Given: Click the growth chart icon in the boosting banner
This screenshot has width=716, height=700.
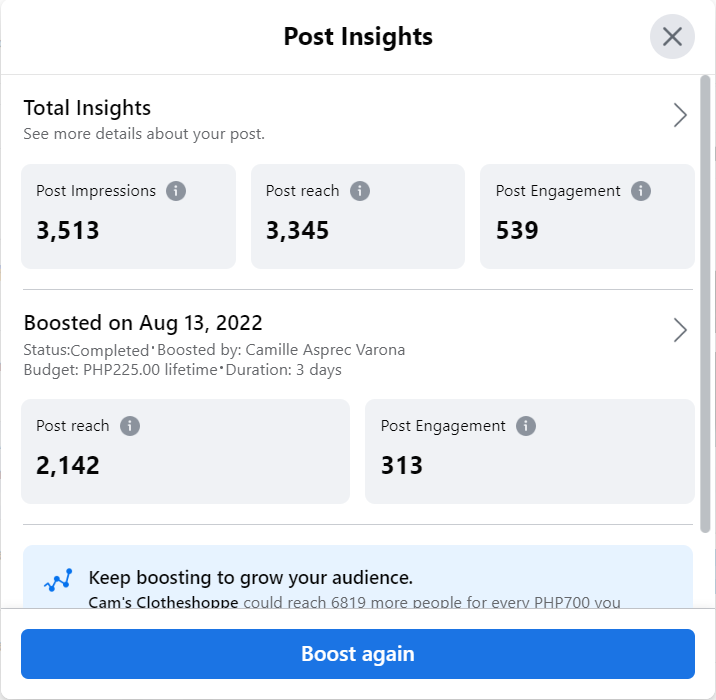Looking at the screenshot, I should click(58, 582).
